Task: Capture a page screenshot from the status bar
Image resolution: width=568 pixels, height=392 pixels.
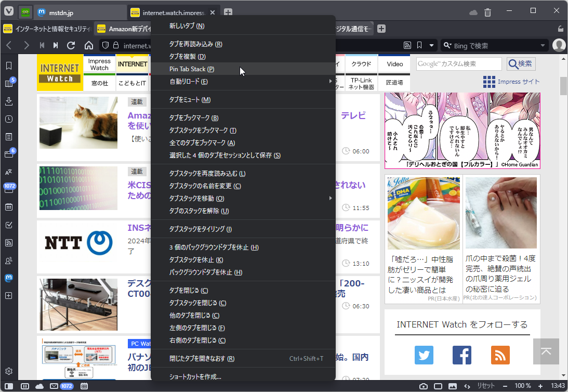Action: click(424, 386)
